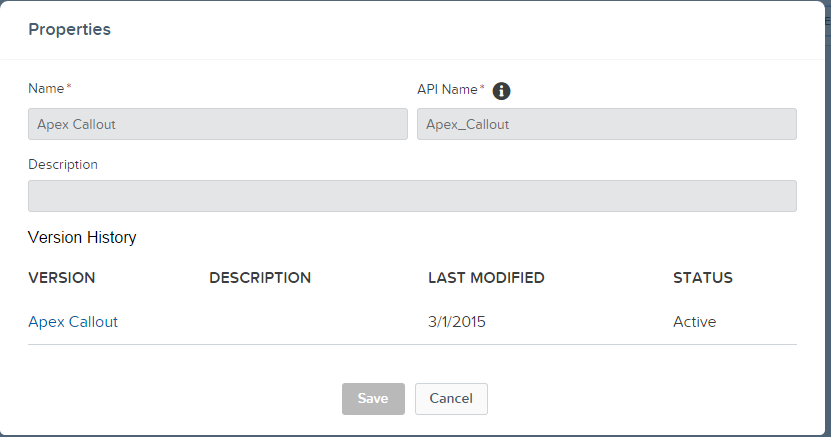Click the LAST MODIFIED column header

click(x=487, y=278)
